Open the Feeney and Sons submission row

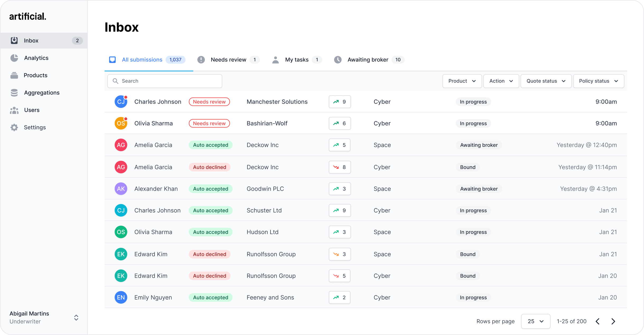[270, 297]
